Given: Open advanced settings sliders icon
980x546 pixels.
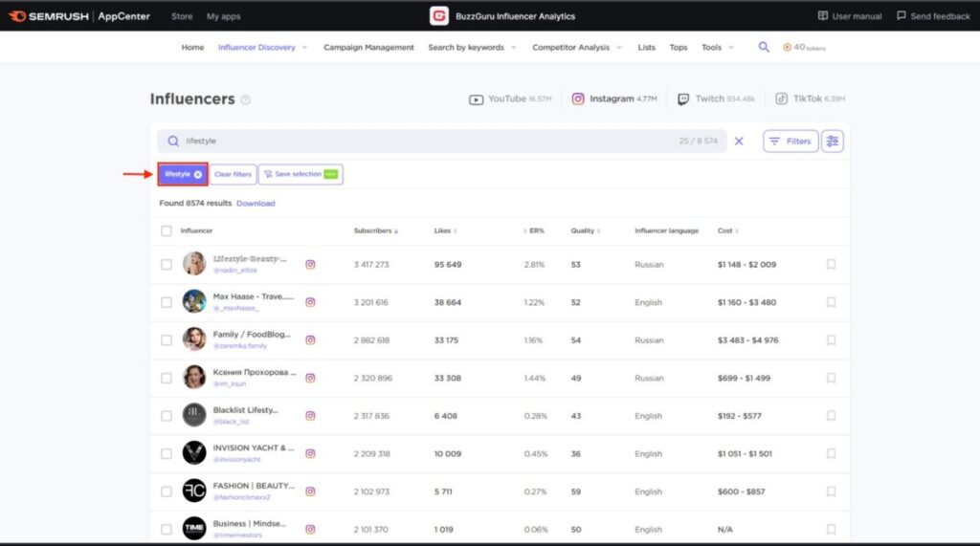Looking at the screenshot, I should tap(833, 142).
